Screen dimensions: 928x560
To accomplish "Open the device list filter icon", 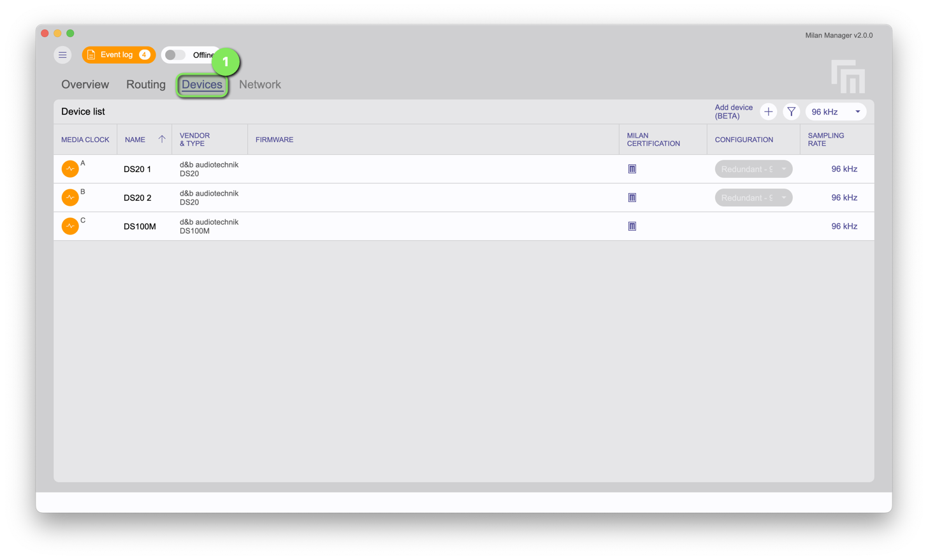I will 791,111.
